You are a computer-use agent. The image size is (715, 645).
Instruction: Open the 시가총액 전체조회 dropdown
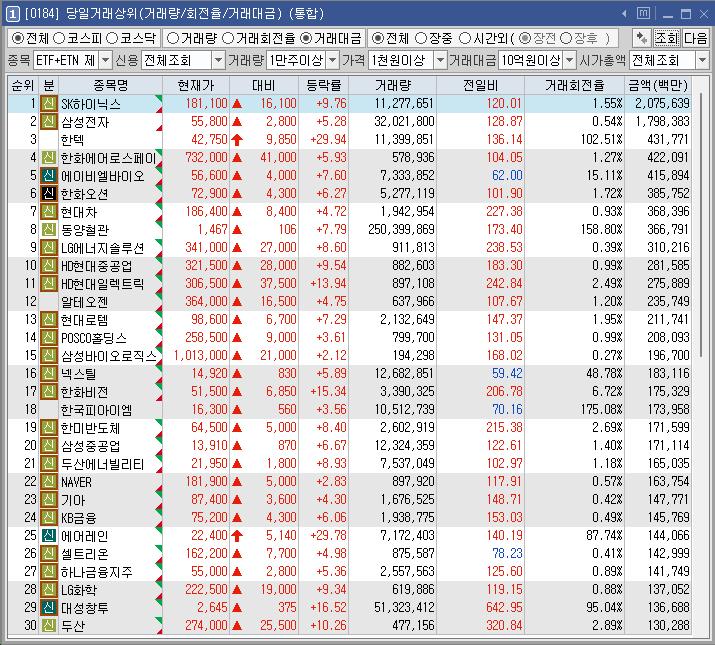(702, 60)
